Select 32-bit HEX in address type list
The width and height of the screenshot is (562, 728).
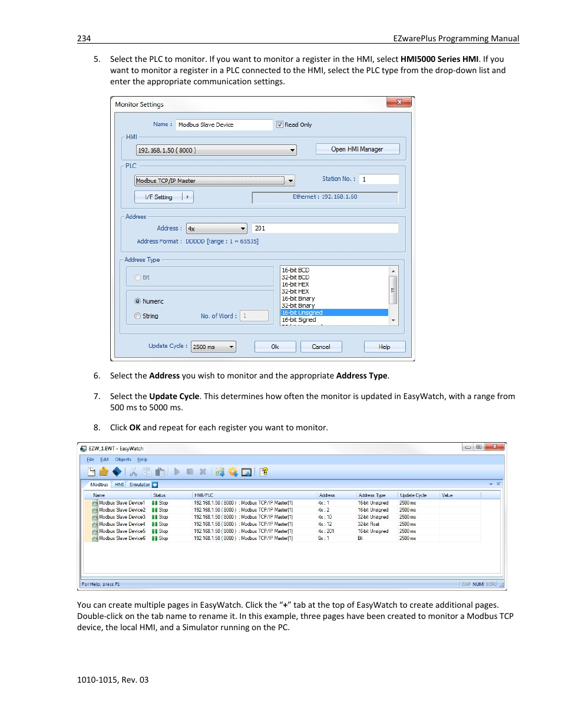tap(334, 291)
